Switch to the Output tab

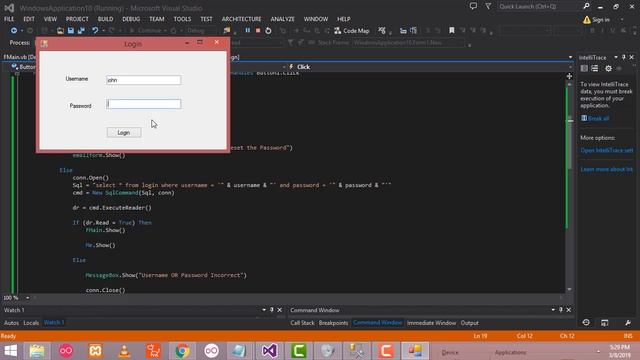469,323
